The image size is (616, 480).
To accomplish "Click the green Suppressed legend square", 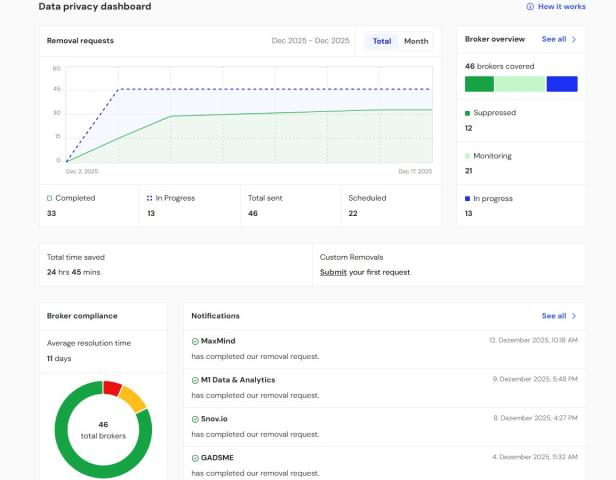I will [468, 113].
